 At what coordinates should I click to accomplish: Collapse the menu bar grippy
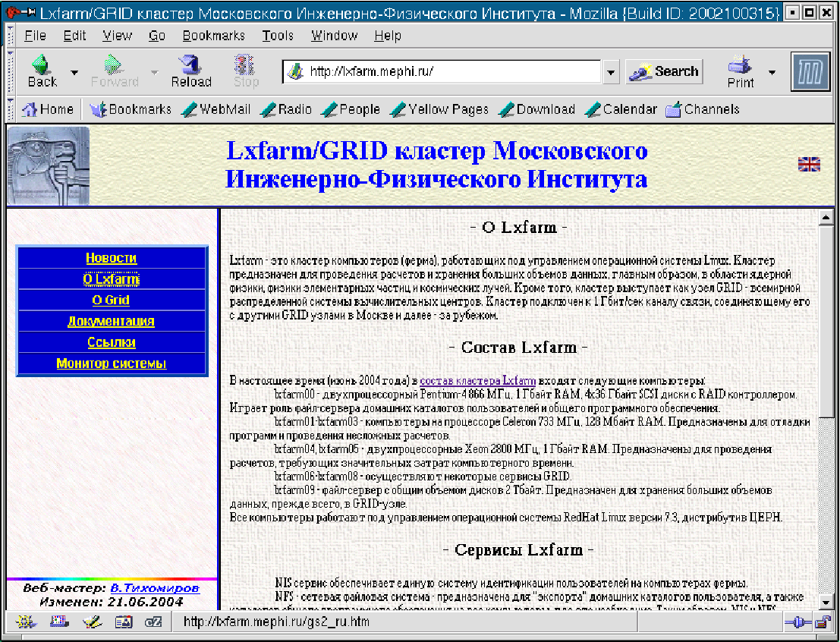tap(10, 36)
